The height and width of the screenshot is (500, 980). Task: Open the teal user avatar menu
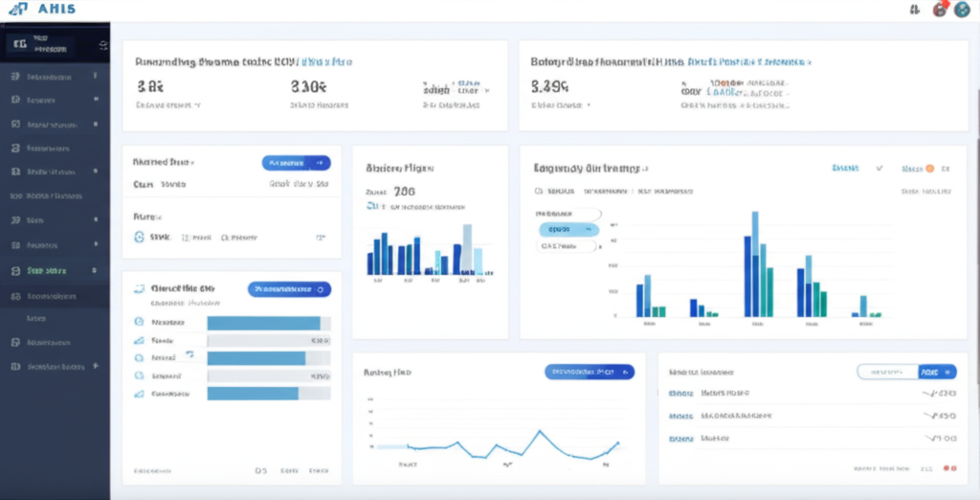pyautogui.click(x=962, y=10)
